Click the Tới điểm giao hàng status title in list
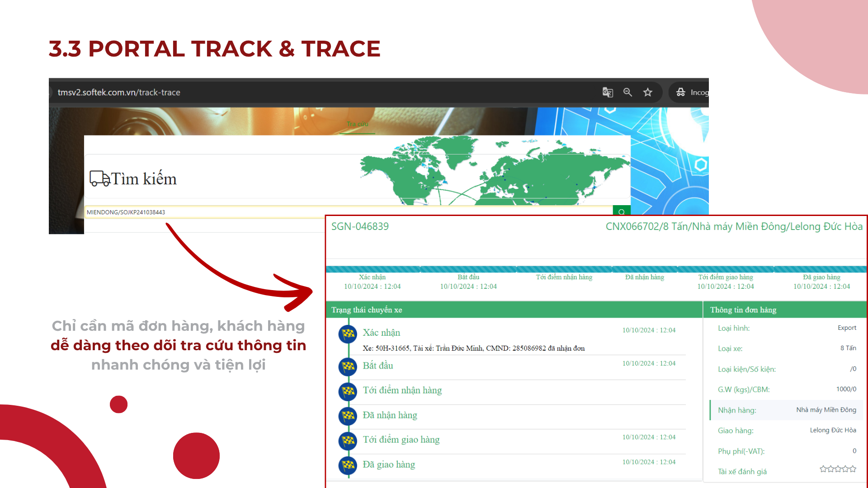Image resolution: width=868 pixels, height=488 pixels. 401,440
